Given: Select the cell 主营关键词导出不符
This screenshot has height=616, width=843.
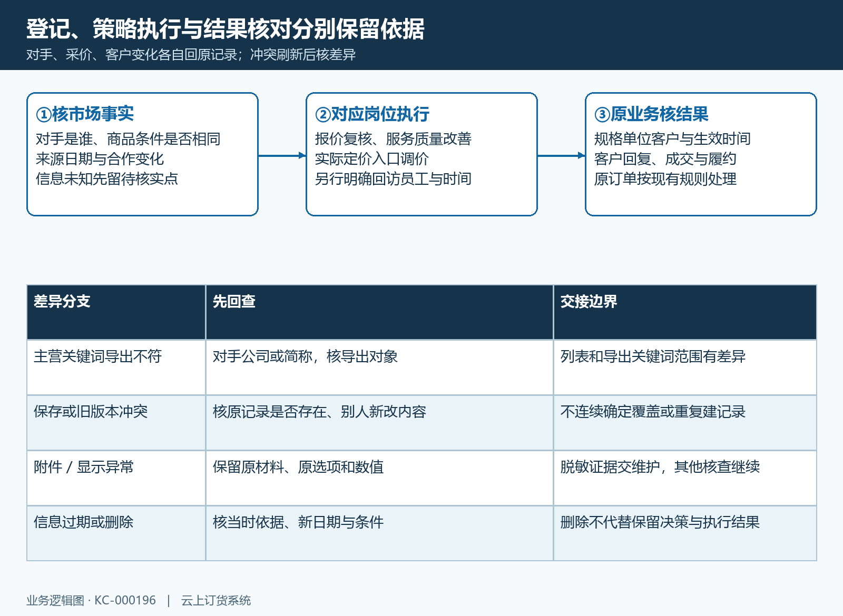Looking at the screenshot, I should pos(116,367).
